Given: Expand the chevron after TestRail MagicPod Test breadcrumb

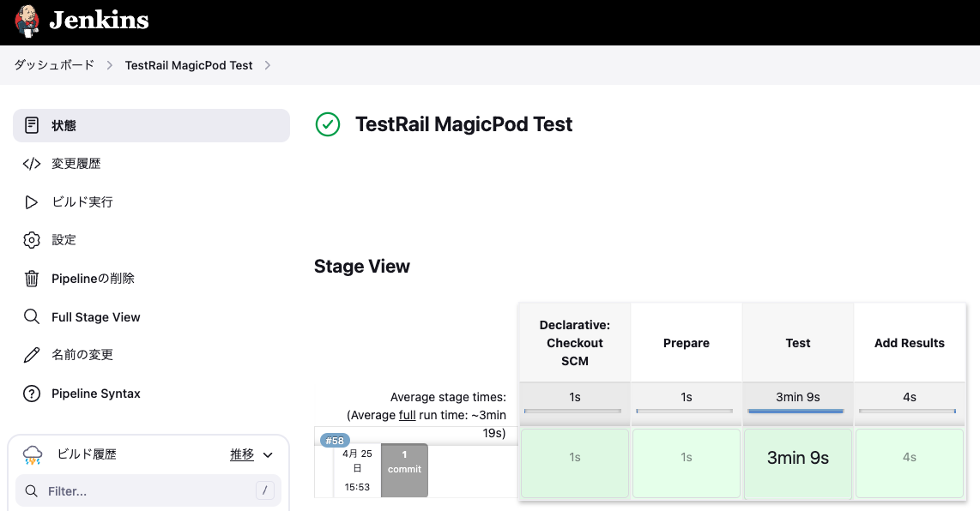Looking at the screenshot, I should [268, 65].
